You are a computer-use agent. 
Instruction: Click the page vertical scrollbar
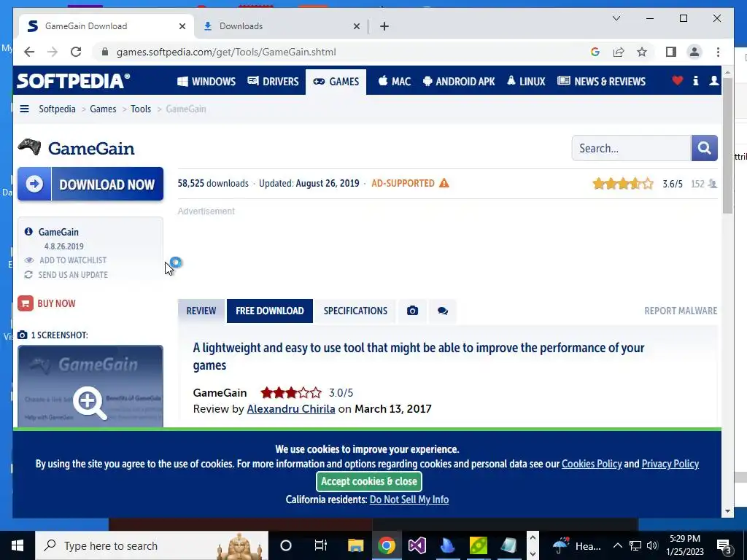[727, 145]
